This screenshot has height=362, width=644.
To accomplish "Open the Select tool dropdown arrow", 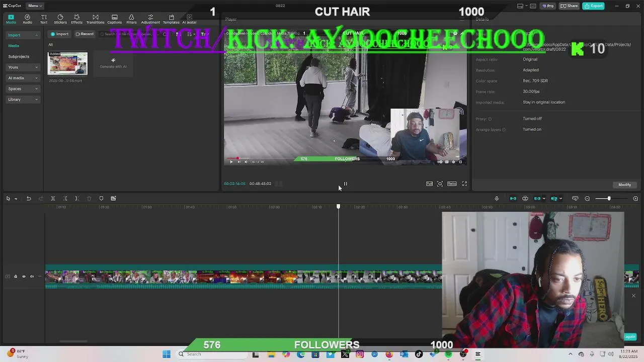I will (16, 199).
